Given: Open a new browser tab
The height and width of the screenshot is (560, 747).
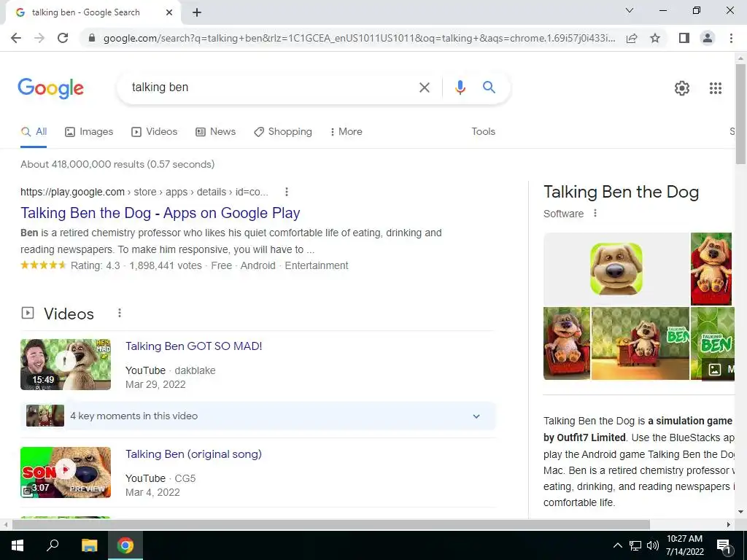Looking at the screenshot, I should [197, 12].
